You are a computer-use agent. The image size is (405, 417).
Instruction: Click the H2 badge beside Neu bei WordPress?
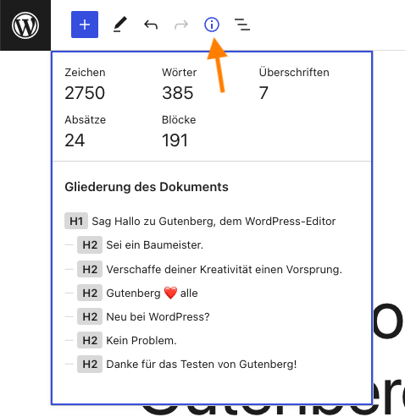pos(90,317)
